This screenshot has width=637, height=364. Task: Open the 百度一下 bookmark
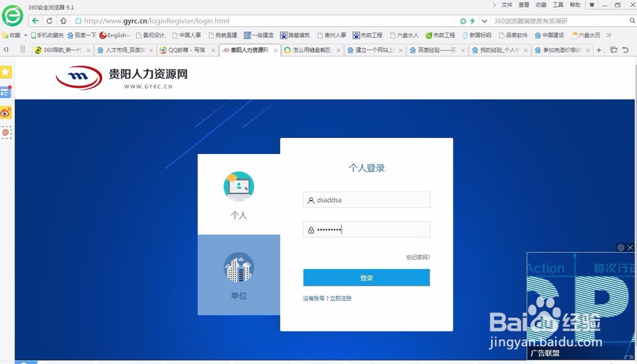pos(82,35)
